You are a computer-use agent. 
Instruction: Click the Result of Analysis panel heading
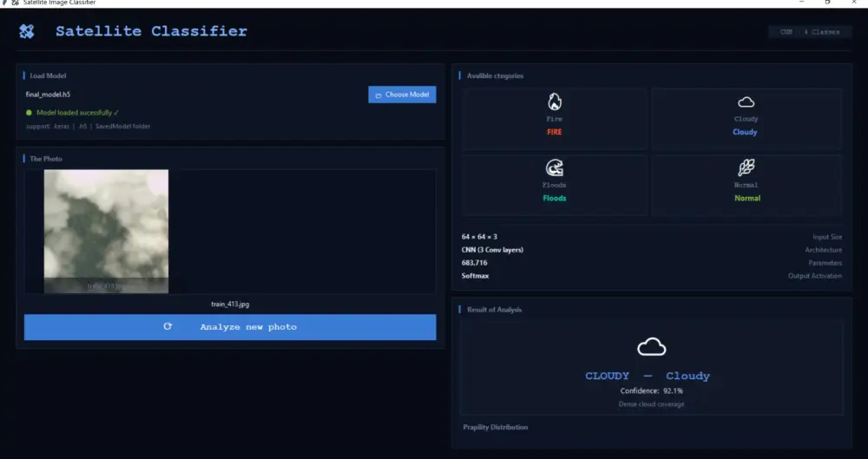pyautogui.click(x=495, y=310)
